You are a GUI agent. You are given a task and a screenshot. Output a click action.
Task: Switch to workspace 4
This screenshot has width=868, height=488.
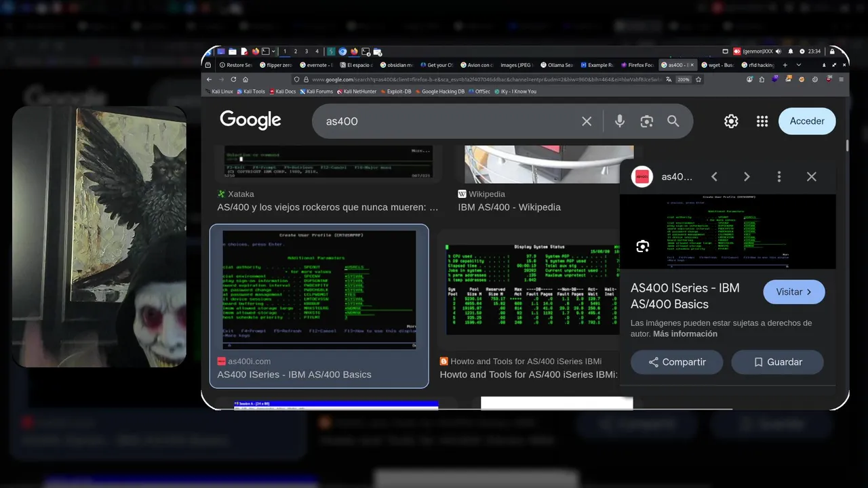317,52
